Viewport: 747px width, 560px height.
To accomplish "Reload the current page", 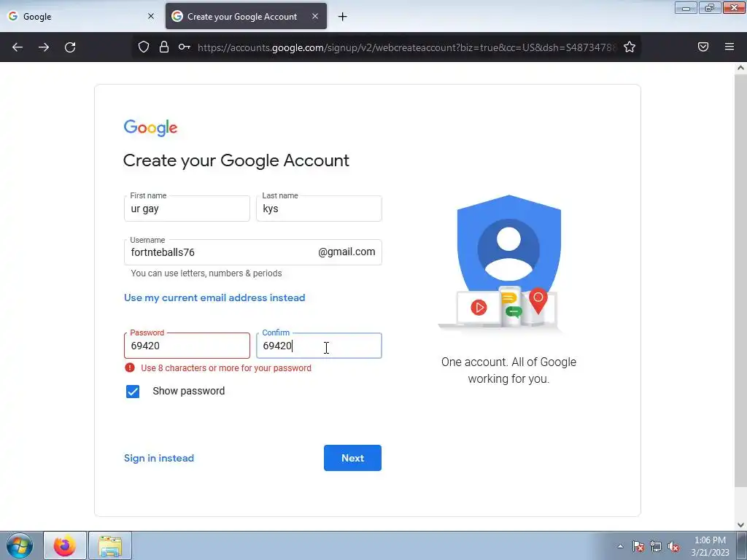I will coord(70,47).
